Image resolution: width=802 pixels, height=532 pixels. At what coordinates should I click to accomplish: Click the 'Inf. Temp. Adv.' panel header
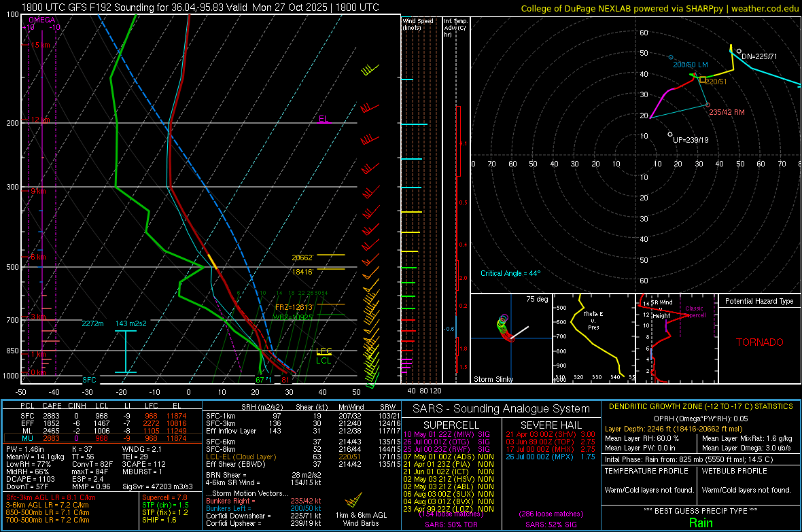pos(455,28)
